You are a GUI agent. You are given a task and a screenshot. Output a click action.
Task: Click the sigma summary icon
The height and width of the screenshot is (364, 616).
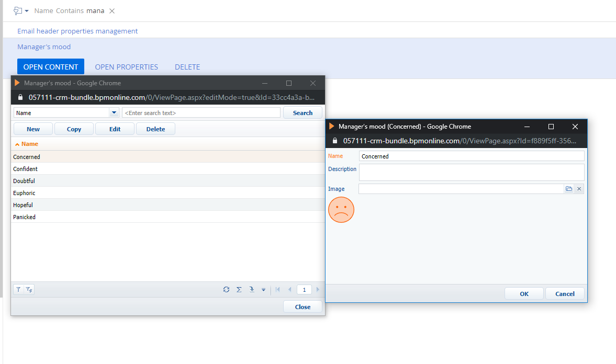239,289
